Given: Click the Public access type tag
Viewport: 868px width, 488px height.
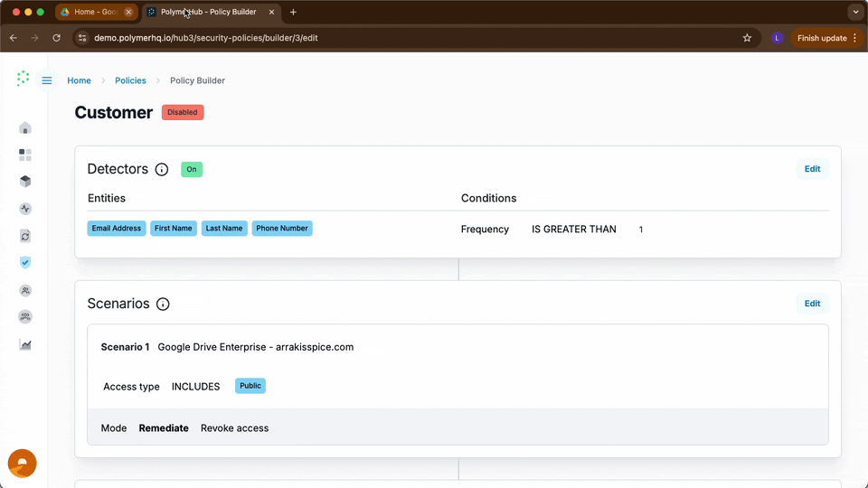Looking at the screenshot, I should (250, 386).
